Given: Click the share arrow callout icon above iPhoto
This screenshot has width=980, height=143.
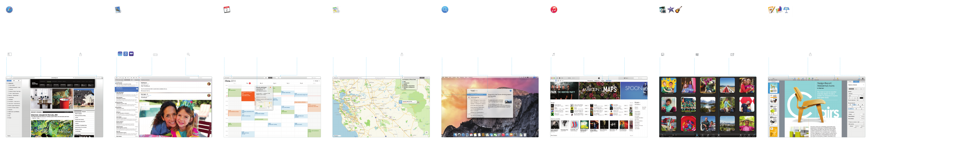Looking at the screenshot, I should pyautogui.click(x=732, y=54).
